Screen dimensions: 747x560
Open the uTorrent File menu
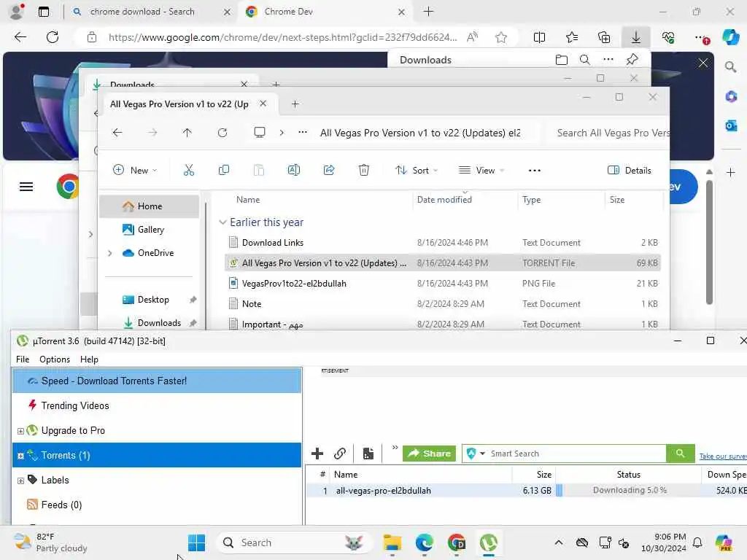click(x=23, y=359)
